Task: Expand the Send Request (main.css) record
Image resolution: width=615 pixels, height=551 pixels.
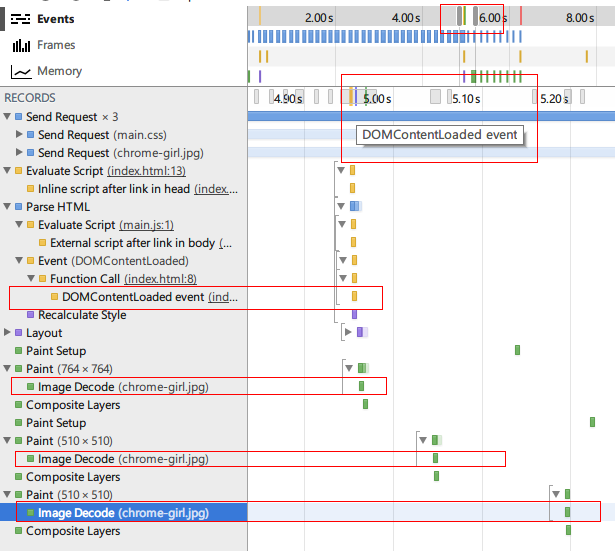Action: coord(20,135)
